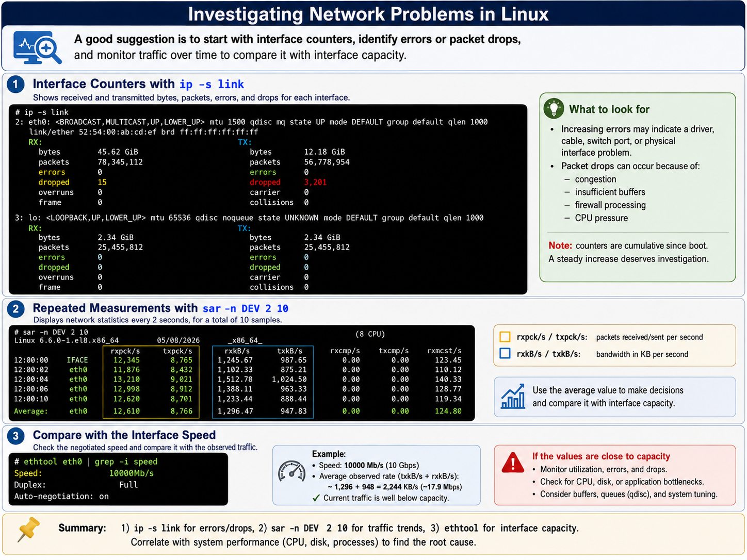Click the 'CPU pressure' list item
This screenshot has width=747, height=560.
(x=602, y=218)
